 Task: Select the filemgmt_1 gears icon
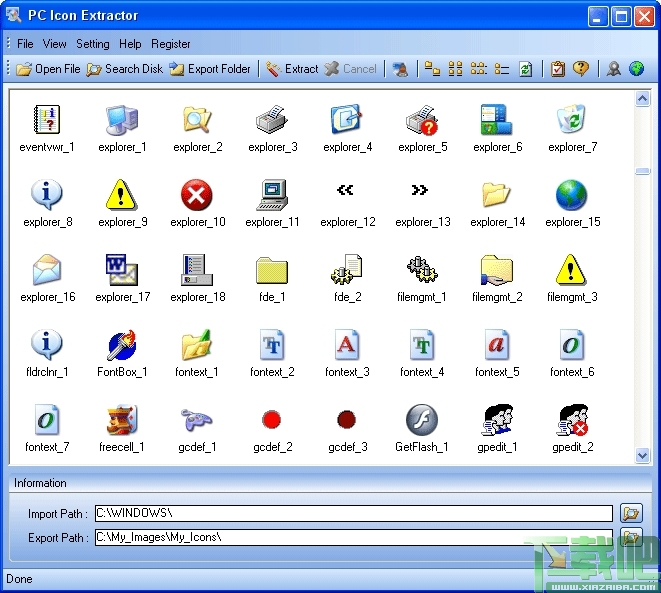click(422, 269)
